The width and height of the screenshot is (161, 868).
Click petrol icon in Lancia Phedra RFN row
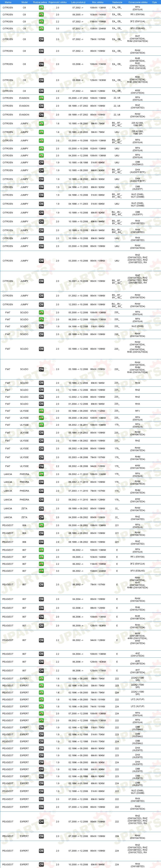click(x=41, y=474)
